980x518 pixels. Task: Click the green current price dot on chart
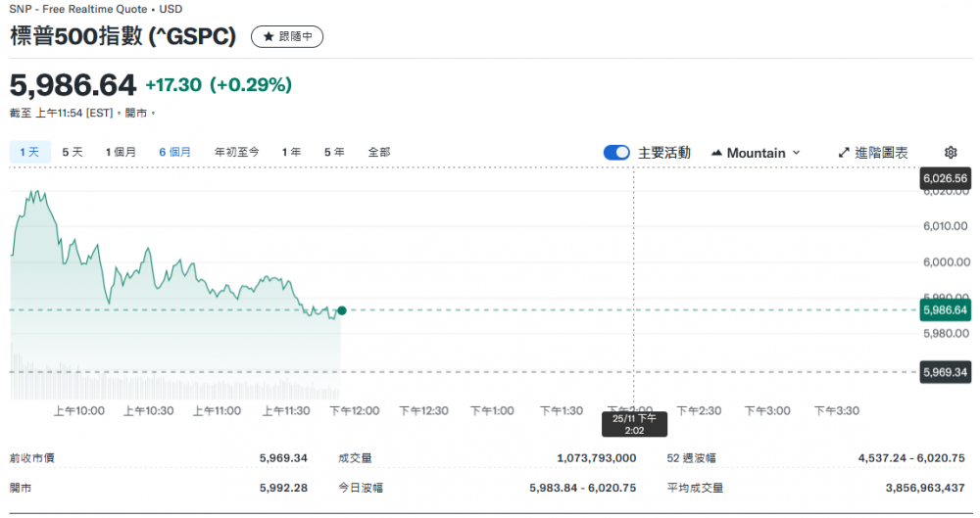[x=342, y=310]
